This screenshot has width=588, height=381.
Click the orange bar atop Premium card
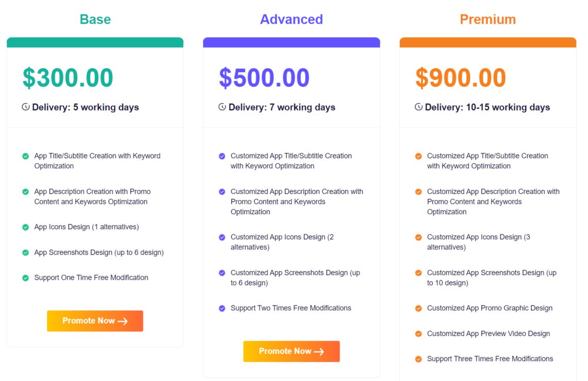pyautogui.click(x=488, y=42)
